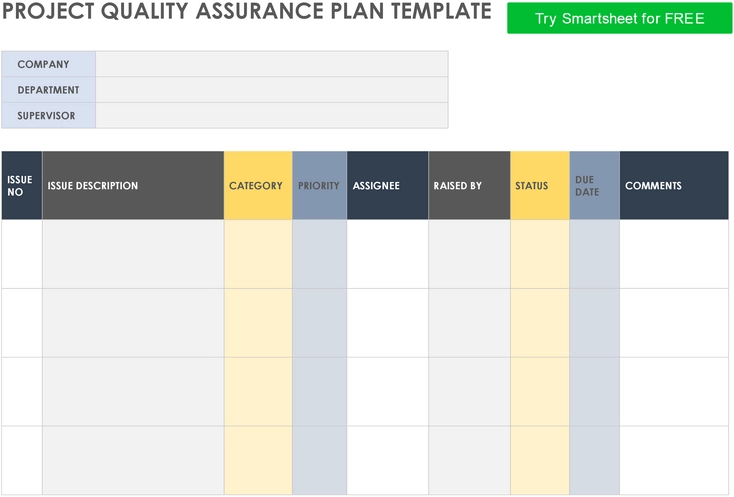Select first row Issue Description cell
The width and height of the screenshot is (734, 497).
pyautogui.click(x=133, y=254)
